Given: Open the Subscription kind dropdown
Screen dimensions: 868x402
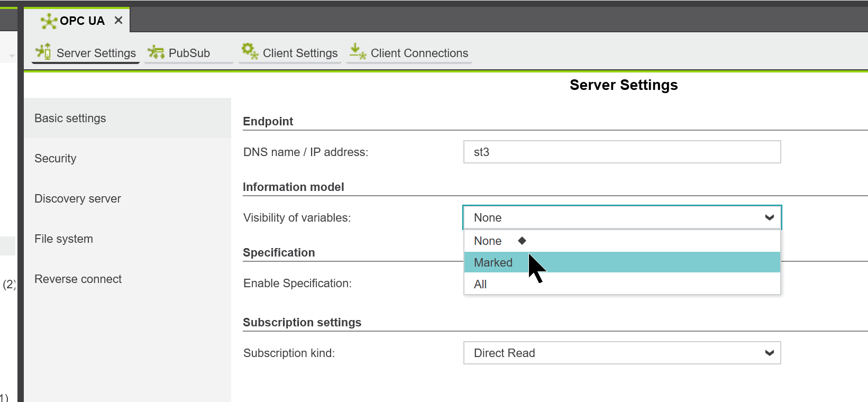Looking at the screenshot, I should (x=622, y=353).
